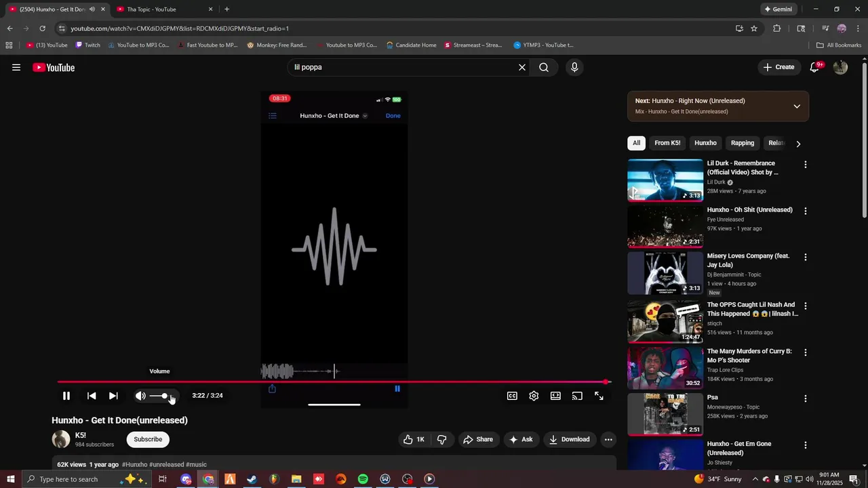This screenshot has height=488, width=868.
Task: Mute the video with speaker icon
Action: pyautogui.click(x=140, y=396)
